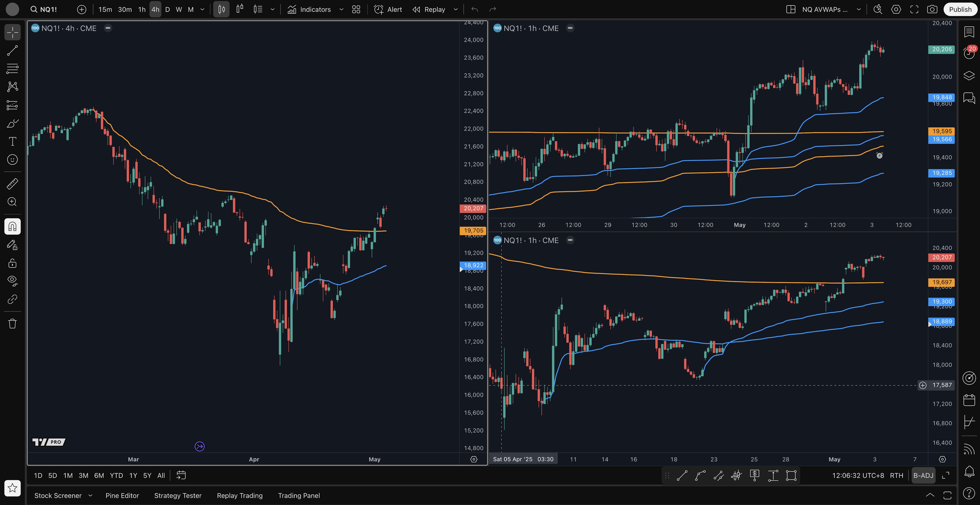Viewport: 980px width, 505px height.
Task: Select the trend line drawing tool
Action: pos(13,51)
